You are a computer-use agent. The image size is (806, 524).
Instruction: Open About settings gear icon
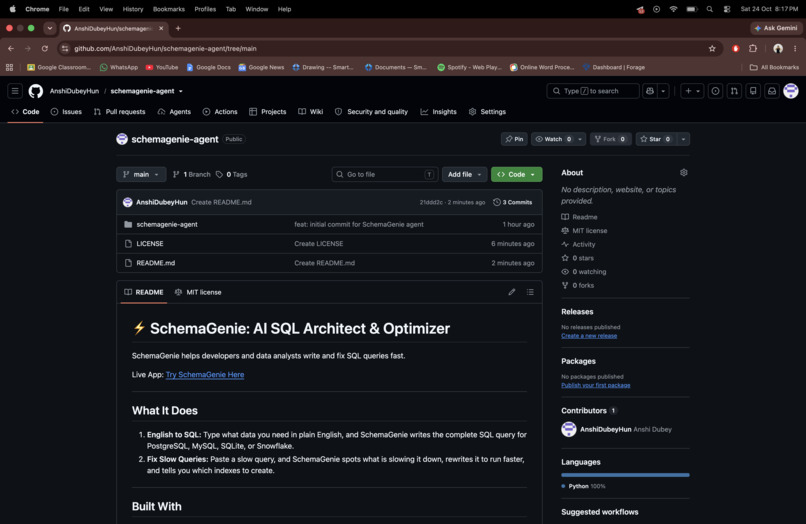pyautogui.click(x=684, y=173)
